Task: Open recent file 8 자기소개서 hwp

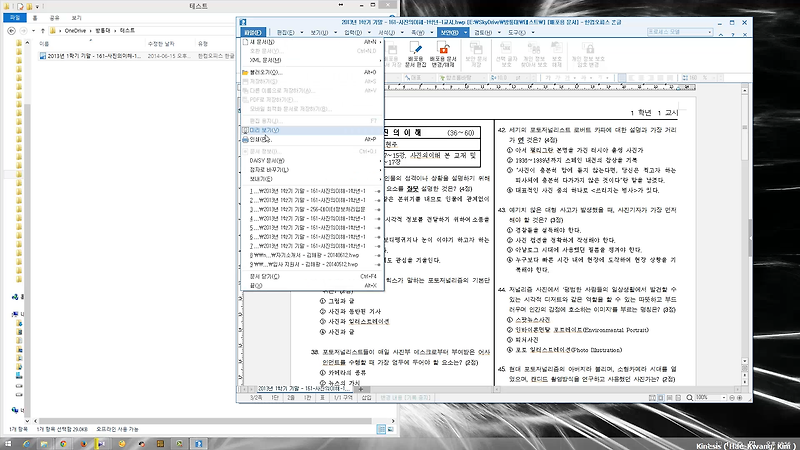Action: (x=312, y=255)
